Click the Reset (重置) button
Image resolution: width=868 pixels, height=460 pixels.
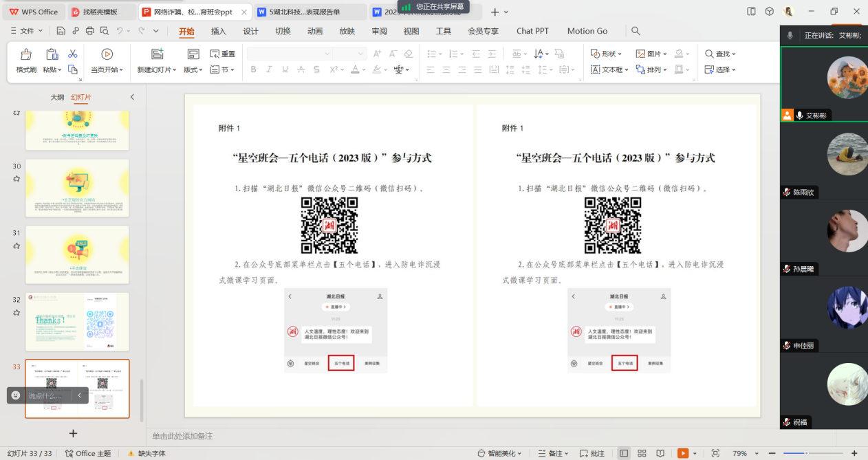point(223,54)
